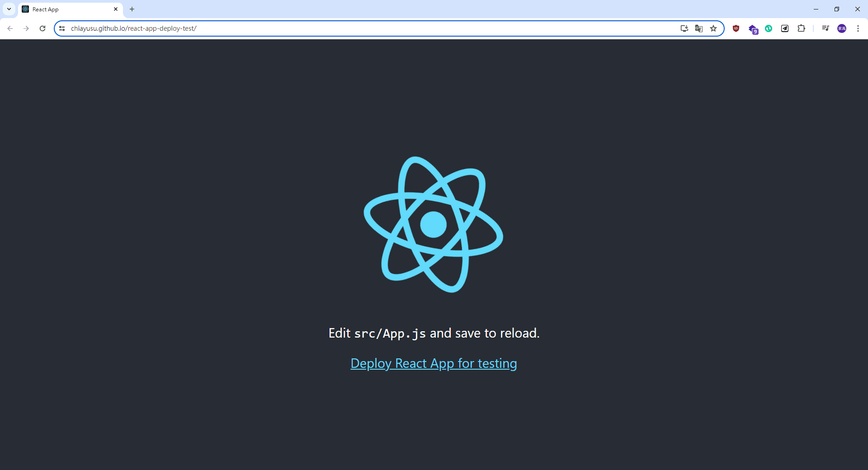Viewport: 868px width, 470px height.
Task: Select the React App tab
Action: [70, 9]
